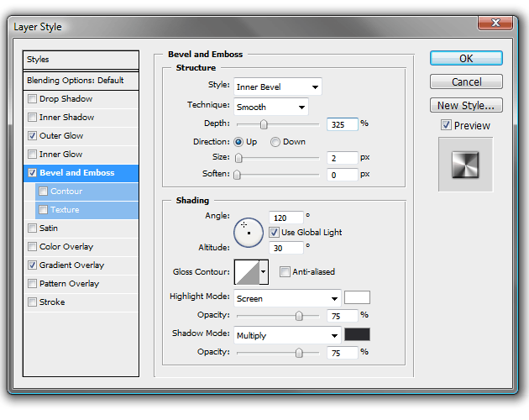Viewport: 529px width, 420px height.
Task: Enable the Contour checkbox
Action: pyautogui.click(x=43, y=191)
